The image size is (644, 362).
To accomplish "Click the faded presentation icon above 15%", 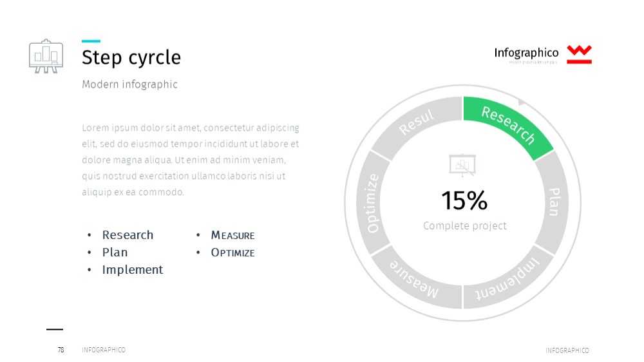I will coord(462,165).
